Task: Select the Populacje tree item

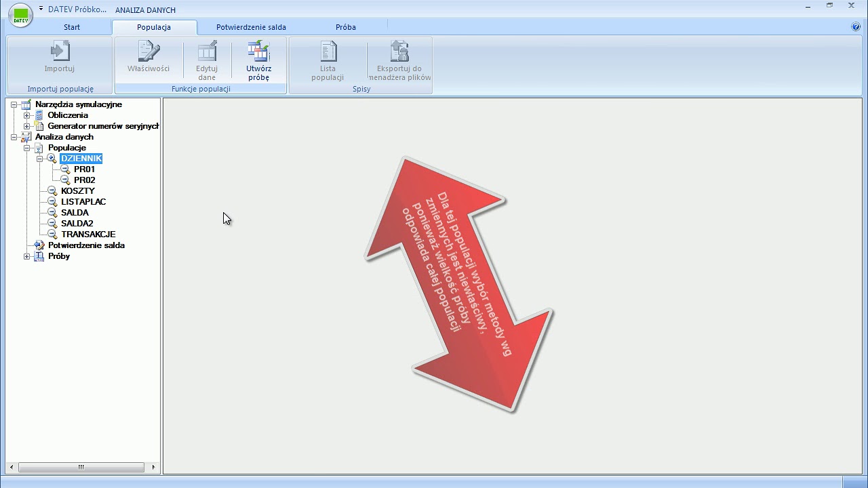Action: (x=67, y=148)
